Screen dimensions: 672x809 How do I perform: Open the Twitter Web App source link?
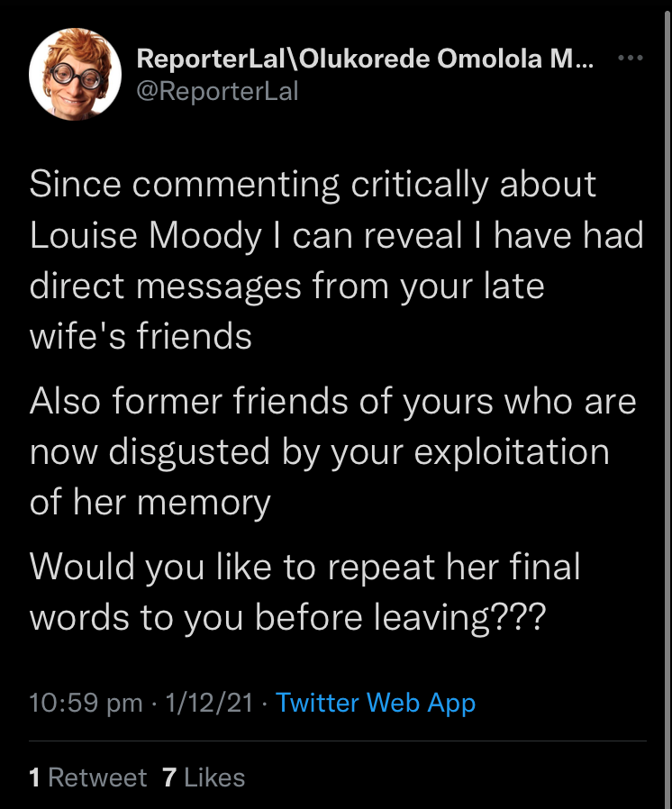(x=375, y=703)
